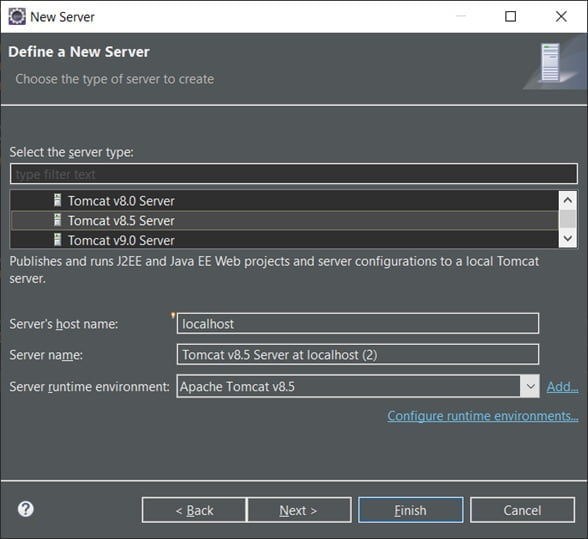Close the New Server window
Viewport: 588px width, 539px height.
tap(561, 17)
